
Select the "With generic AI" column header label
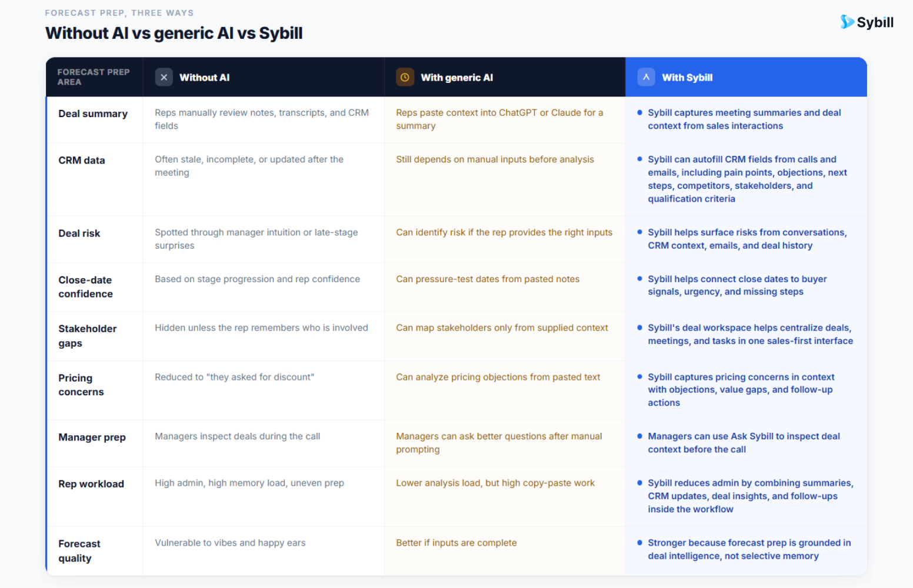pos(457,78)
